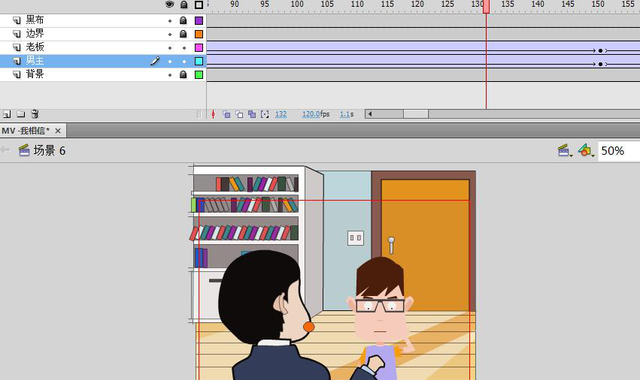Toggle the Onion Skin Outlines icon
Viewport: 640px width, 380px height.
[x=239, y=114]
